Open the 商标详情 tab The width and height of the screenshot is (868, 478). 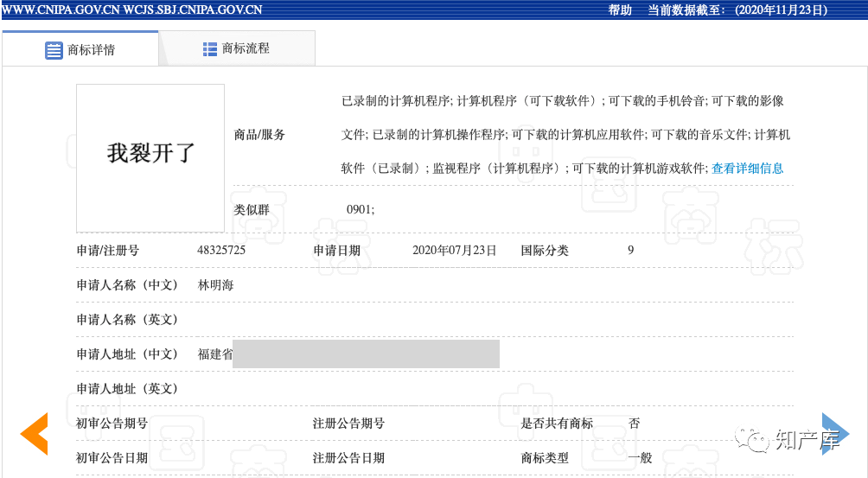coord(80,48)
